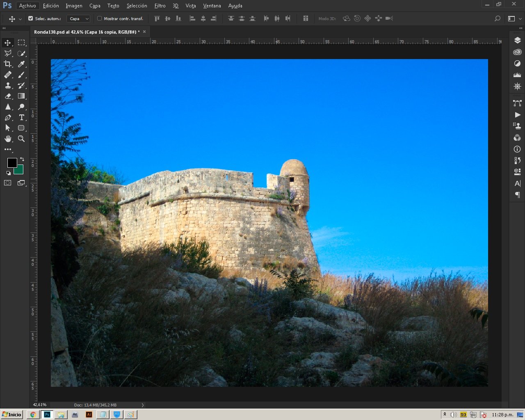Open the History panel icon
The image size is (525, 420).
click(517, 160)
